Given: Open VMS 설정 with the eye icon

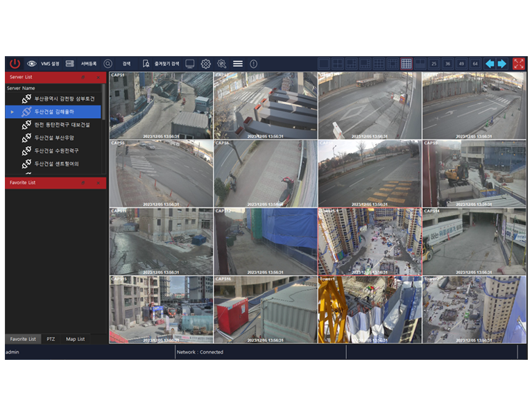Looking at the screenshot, I should [x=32, y=63].
